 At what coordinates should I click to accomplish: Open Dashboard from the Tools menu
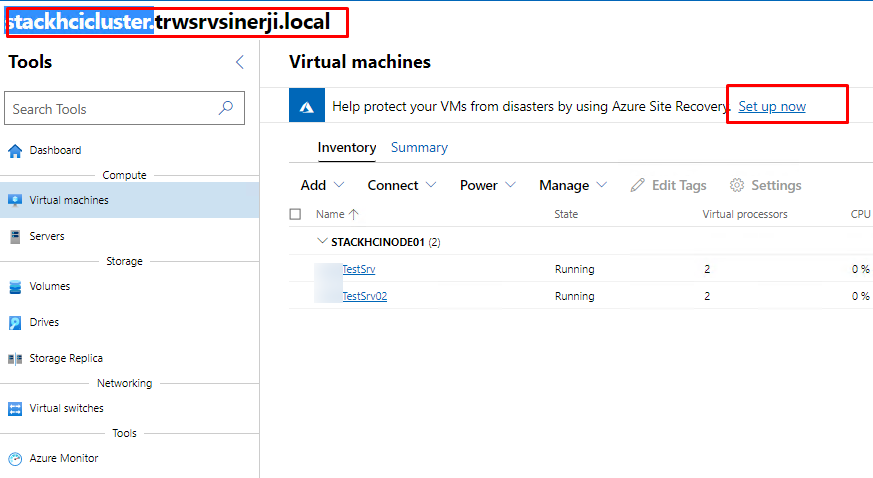[55, 150]
